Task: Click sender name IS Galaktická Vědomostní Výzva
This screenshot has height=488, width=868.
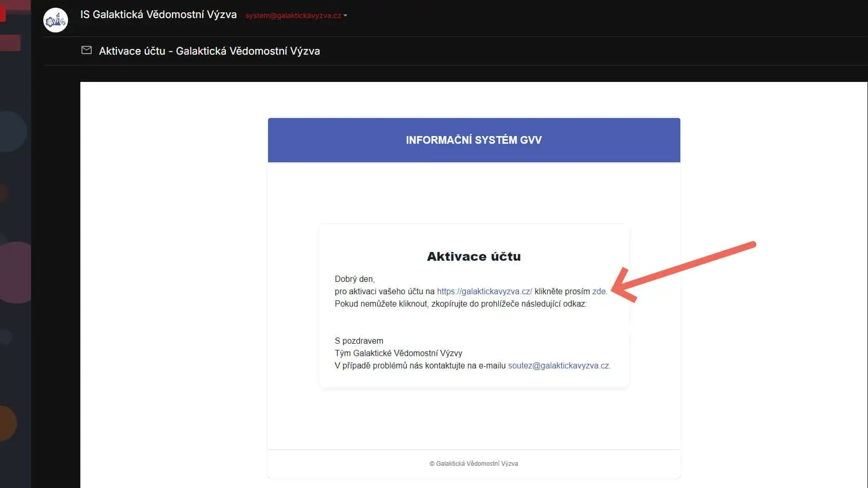Action: [x=158, y=15]
